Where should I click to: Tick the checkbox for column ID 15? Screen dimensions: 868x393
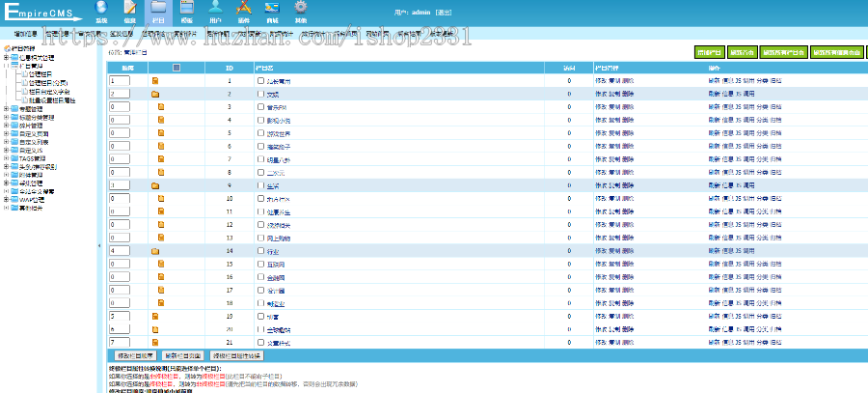260,264
